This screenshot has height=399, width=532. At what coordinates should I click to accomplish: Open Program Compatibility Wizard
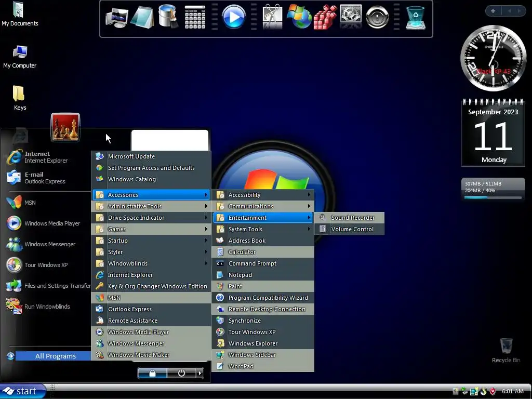pos(263,298)
